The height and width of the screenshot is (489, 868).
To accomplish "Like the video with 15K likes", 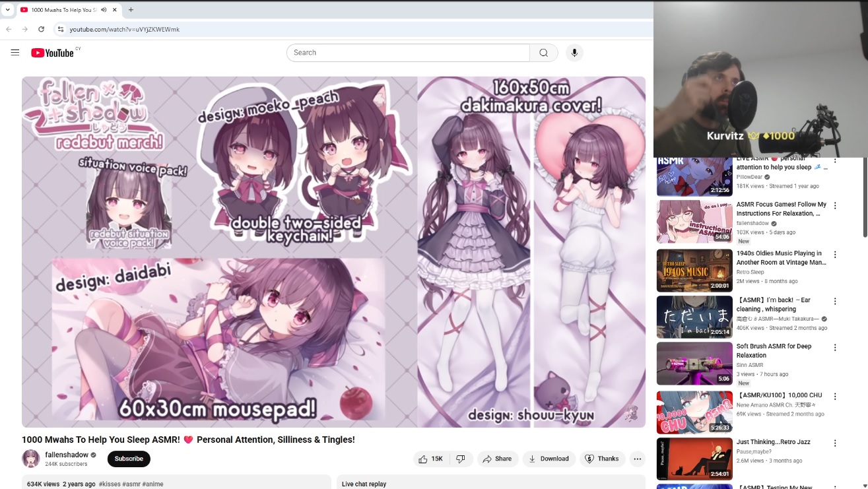I will (x=432, y=459).
